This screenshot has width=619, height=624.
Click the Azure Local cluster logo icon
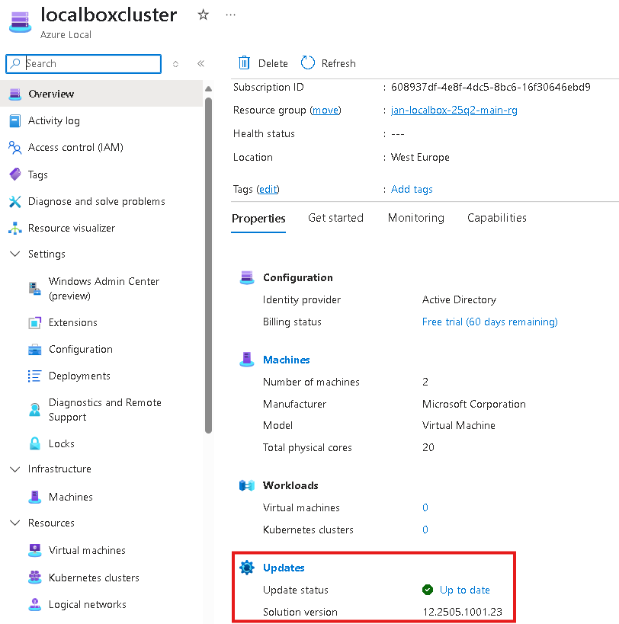[20, 22]
